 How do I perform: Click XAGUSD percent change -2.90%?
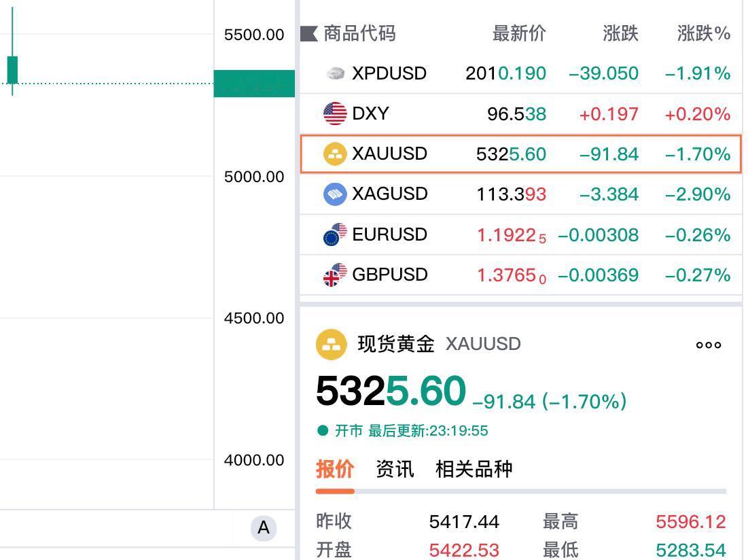[698, 194]
